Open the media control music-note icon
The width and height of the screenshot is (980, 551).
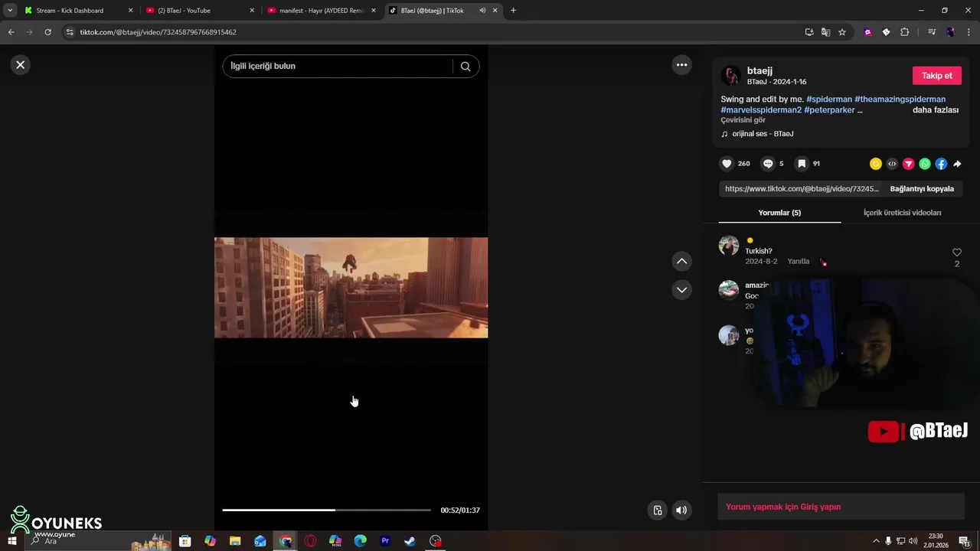coord(932,32)
